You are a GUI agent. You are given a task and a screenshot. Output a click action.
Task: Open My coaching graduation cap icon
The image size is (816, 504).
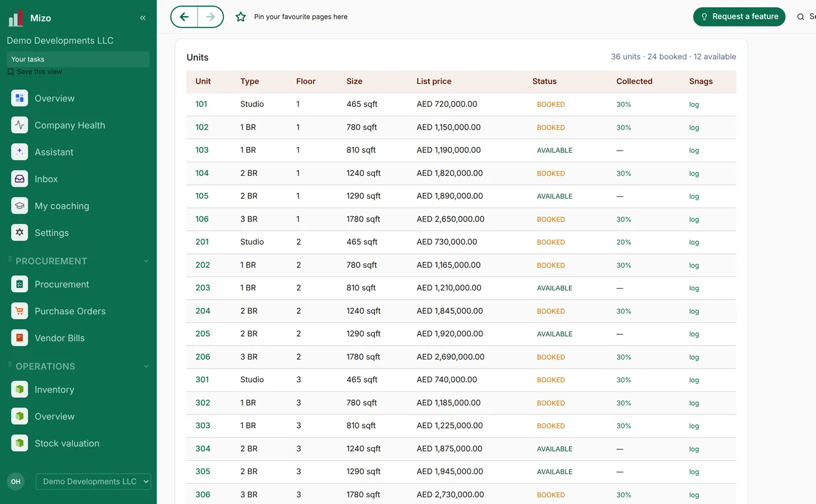[x=20, y=206]
